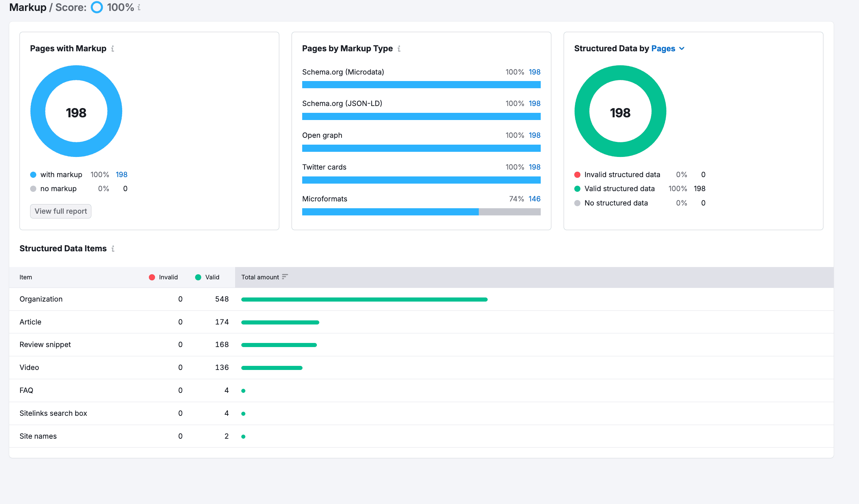Open 198 link for Schema.org (JSON-LD)

pyautogui.click(x=534, y=104)
